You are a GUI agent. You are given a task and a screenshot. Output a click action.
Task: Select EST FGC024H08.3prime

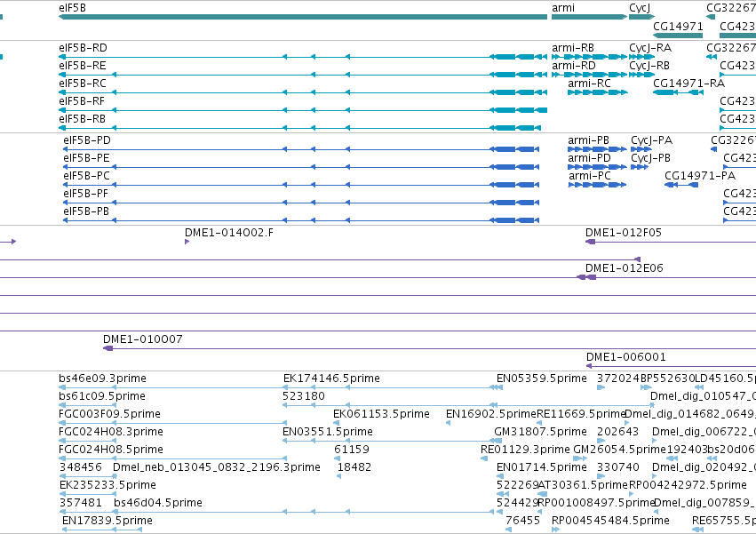tap(111, 432)
